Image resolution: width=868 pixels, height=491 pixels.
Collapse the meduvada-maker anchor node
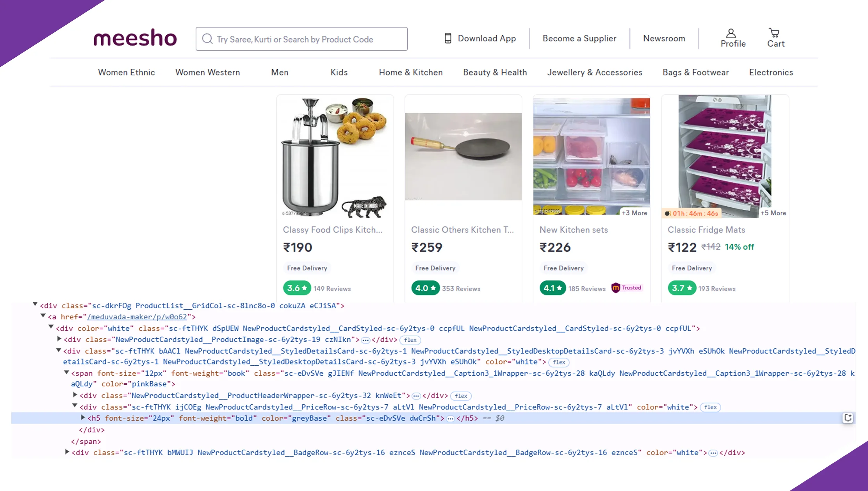coord(43,316)
